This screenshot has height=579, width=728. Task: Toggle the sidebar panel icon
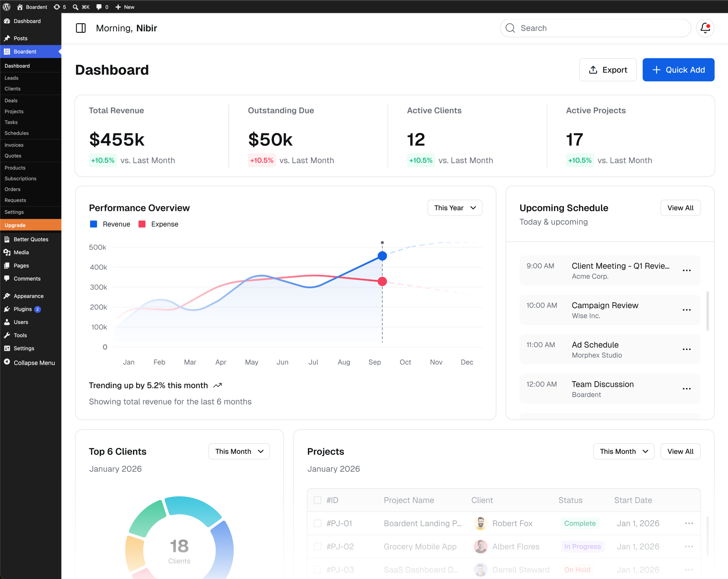click(x=81, y=28)
